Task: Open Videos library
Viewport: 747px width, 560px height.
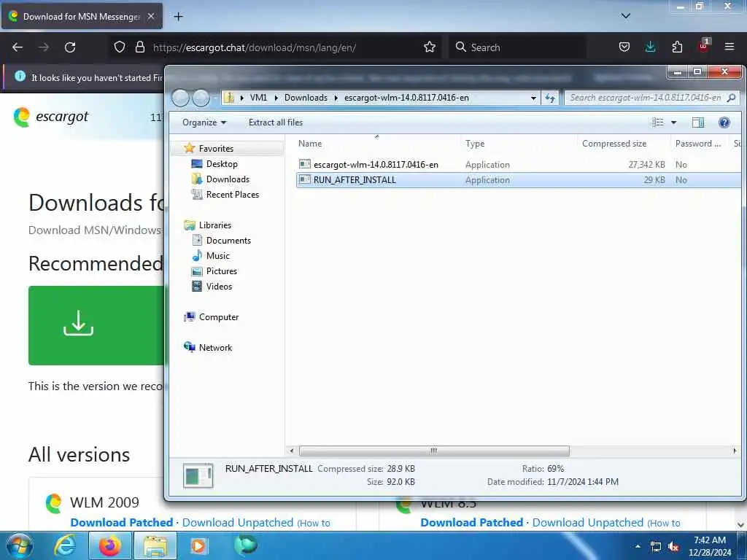Action: 219,286
